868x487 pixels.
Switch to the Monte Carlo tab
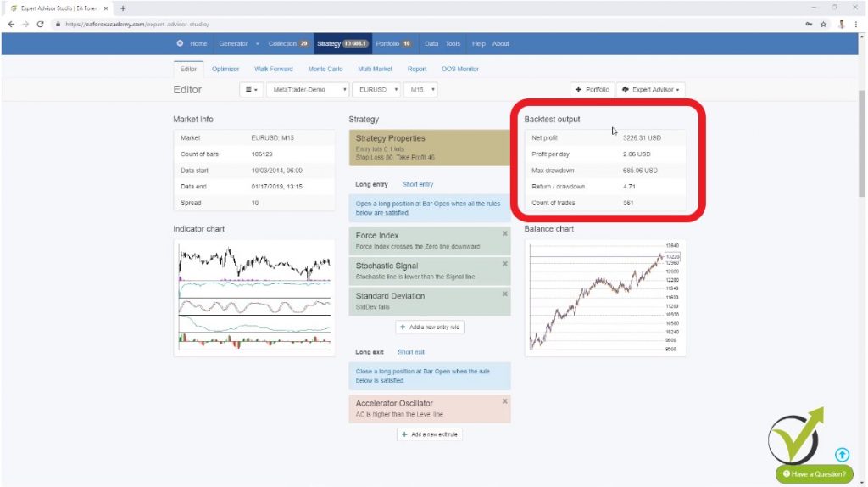pyautogui.click(x=325, y=69)
